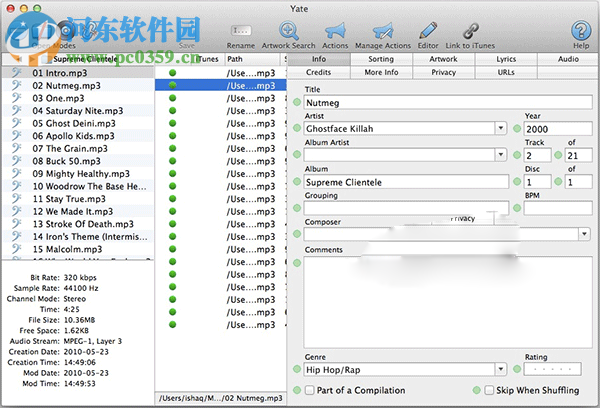Screen dimensions: 600x408
Task: Select 07 The Grain.mp3 in file list
Action: point(78,149)
